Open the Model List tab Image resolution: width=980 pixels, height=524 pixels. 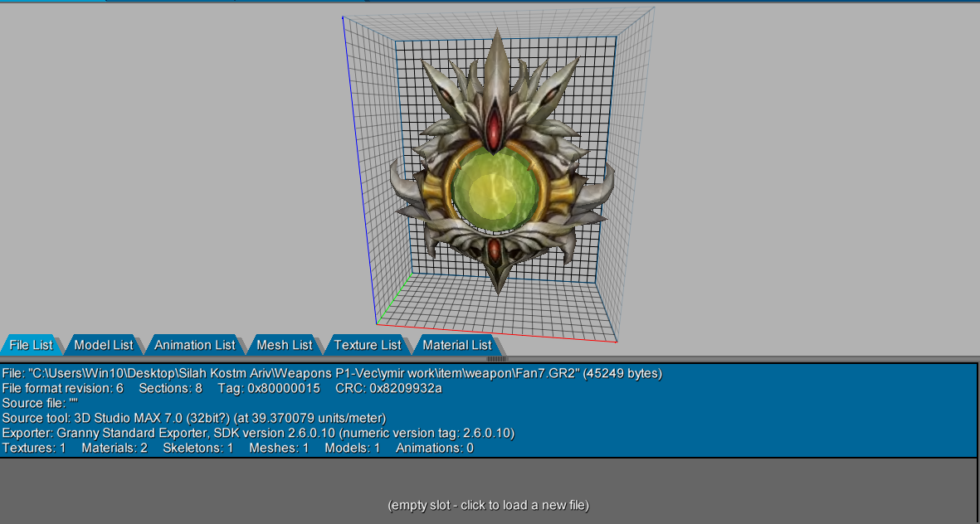click(x=104, y=345)
